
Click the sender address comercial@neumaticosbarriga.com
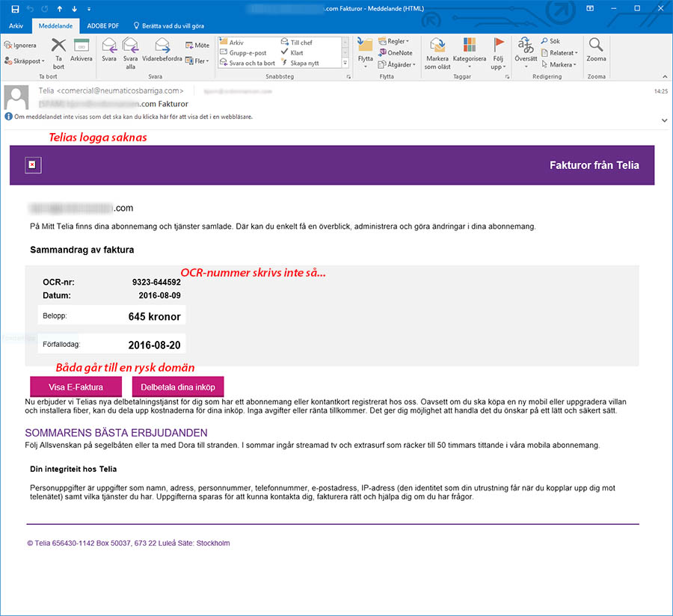coord(122,90)
